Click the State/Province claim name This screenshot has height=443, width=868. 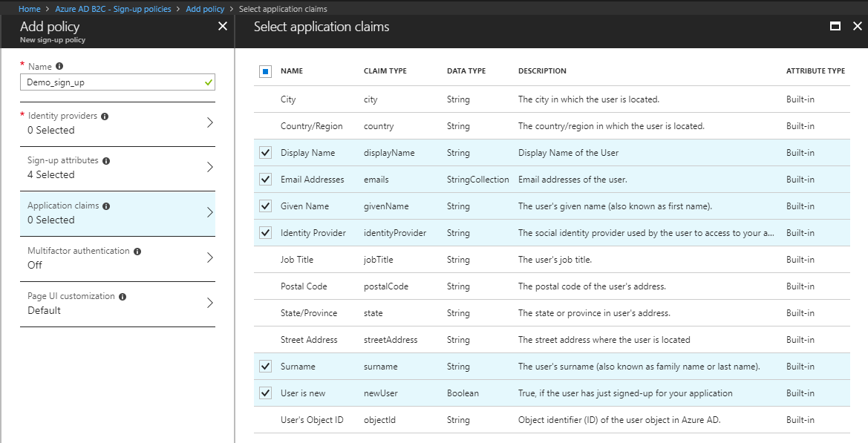pos(309,313)
